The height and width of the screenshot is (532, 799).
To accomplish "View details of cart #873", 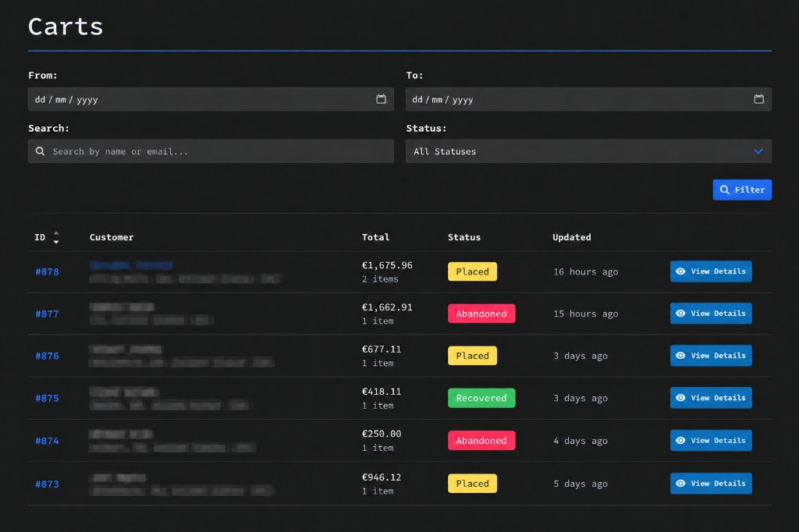I will [x=711, y=483].
